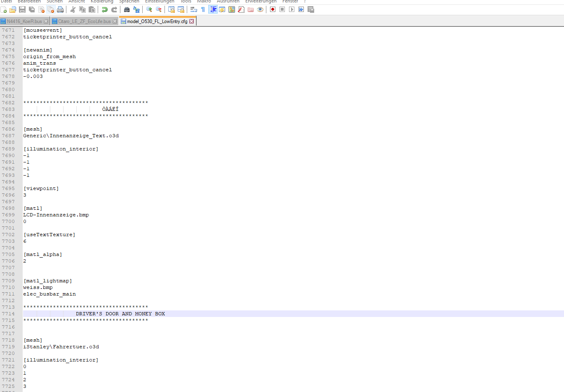Click the Play macro icon
Image resolution: width=564 pixels, height=392 pixels.
(x=291, y=9)
